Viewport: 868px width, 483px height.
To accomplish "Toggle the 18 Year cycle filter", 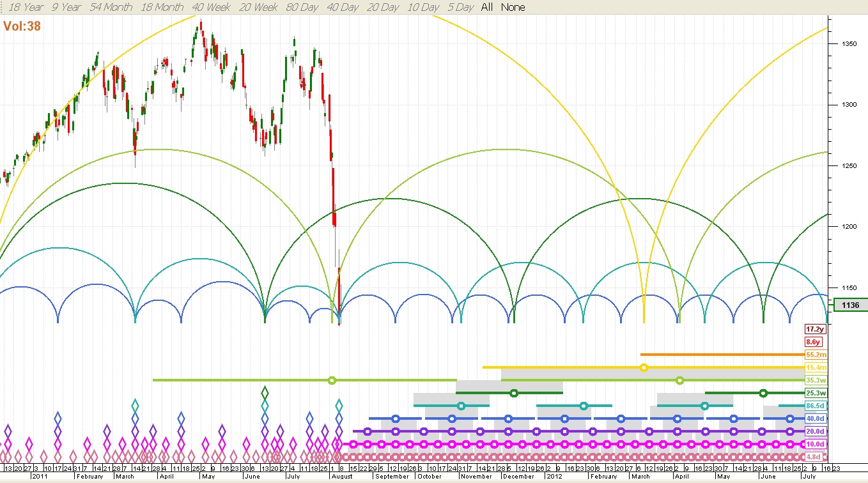I will (26, 7).
